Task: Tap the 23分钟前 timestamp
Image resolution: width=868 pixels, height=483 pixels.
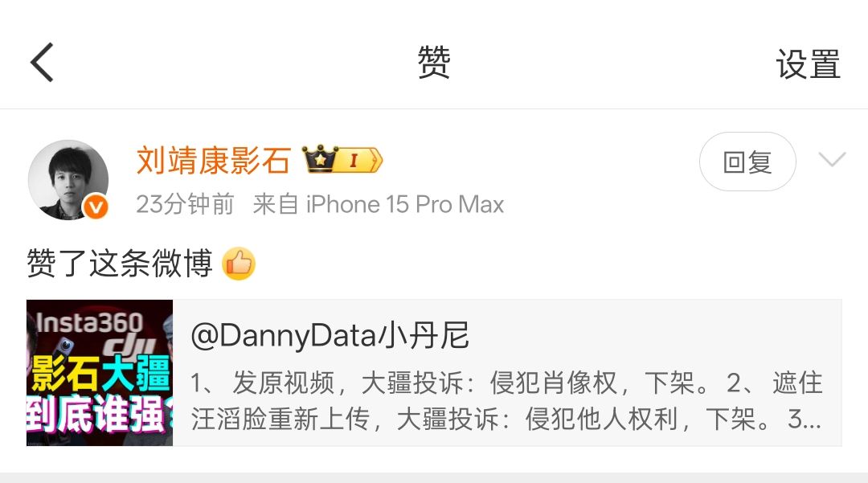Action: [185, 204]
